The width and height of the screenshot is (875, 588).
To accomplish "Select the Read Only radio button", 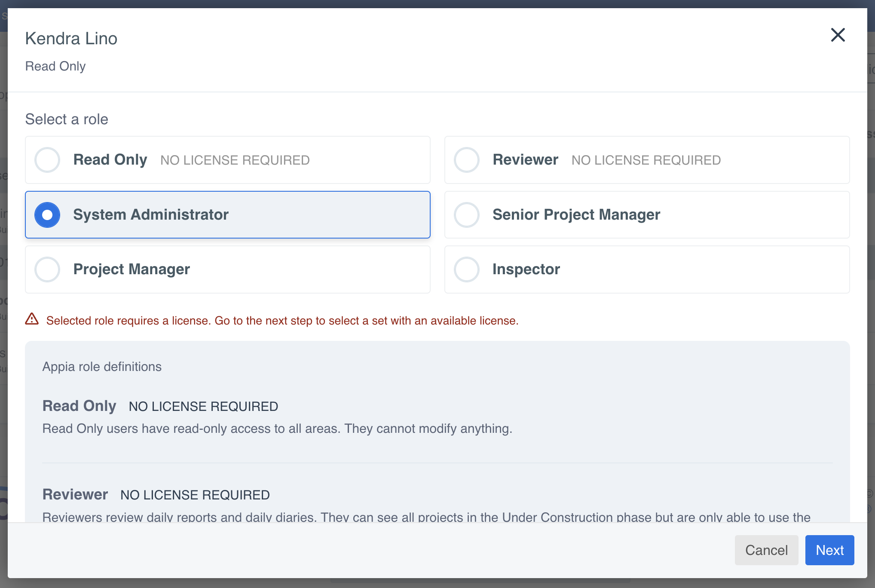I will pyautogui.click(x=47, y=160).
